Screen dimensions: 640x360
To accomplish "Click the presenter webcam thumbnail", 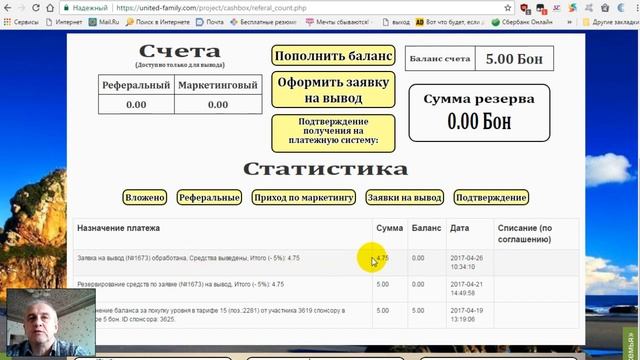I will click(51, 322).
